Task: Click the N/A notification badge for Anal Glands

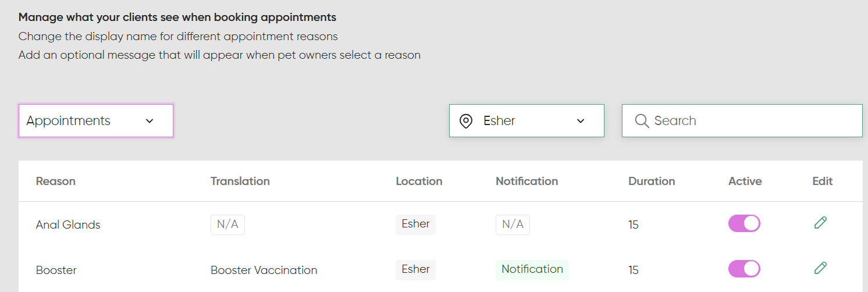Action: pos(513,225)
